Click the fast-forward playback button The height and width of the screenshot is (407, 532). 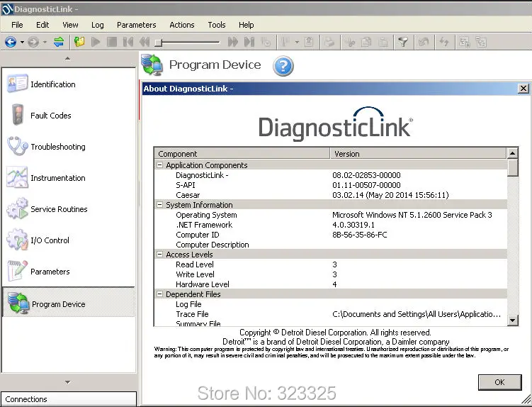click(x=233, y=42)
